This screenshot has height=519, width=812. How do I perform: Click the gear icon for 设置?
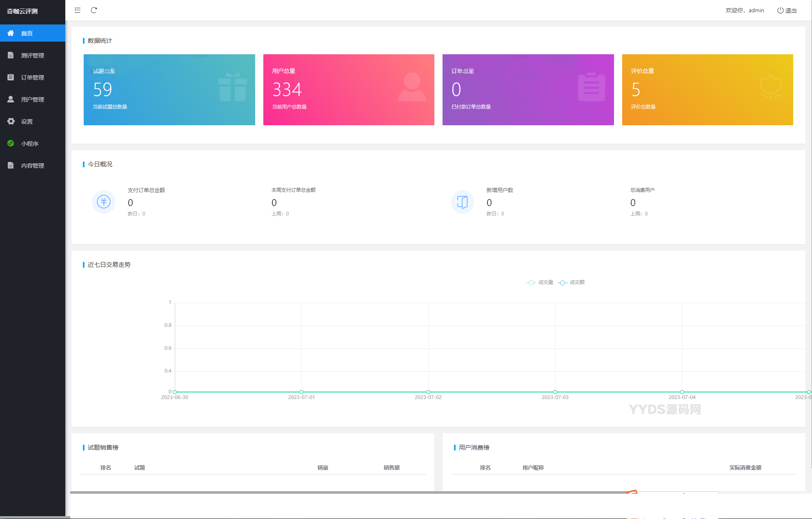11,121
